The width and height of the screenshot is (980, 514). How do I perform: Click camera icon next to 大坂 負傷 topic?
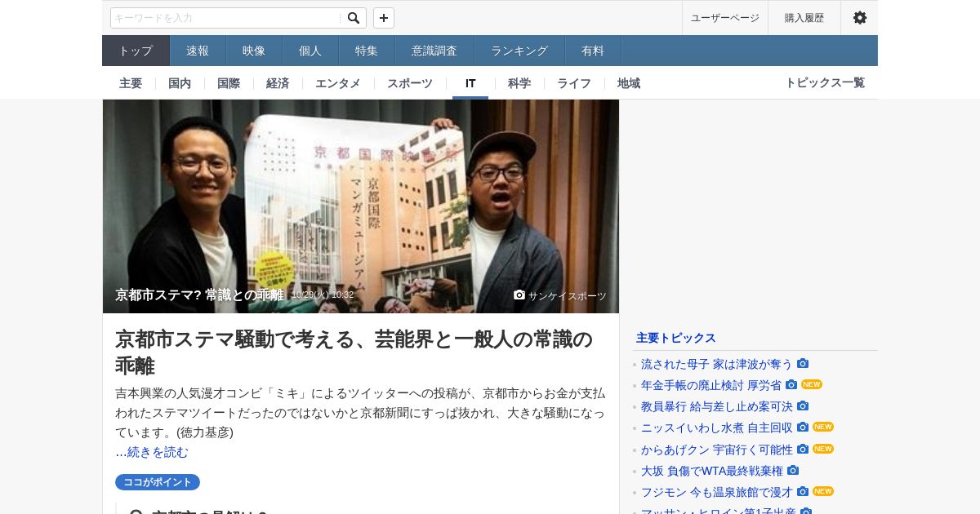(x=793, y=470)
